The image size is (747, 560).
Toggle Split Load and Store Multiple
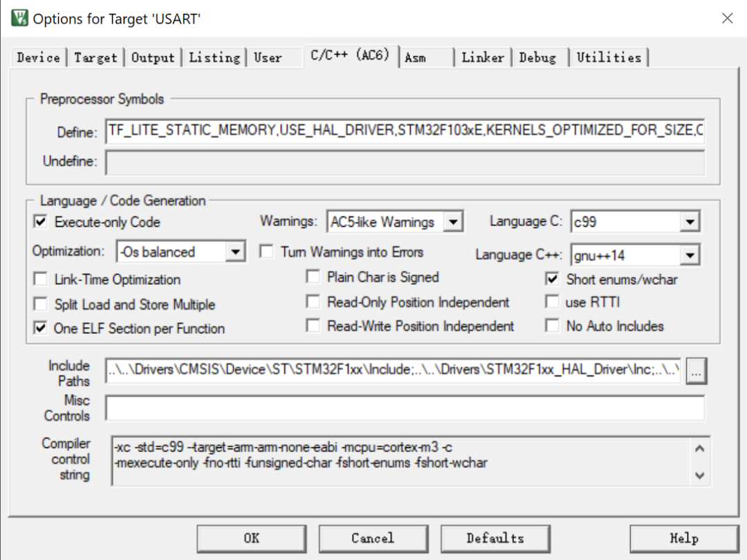coord(41,304)
